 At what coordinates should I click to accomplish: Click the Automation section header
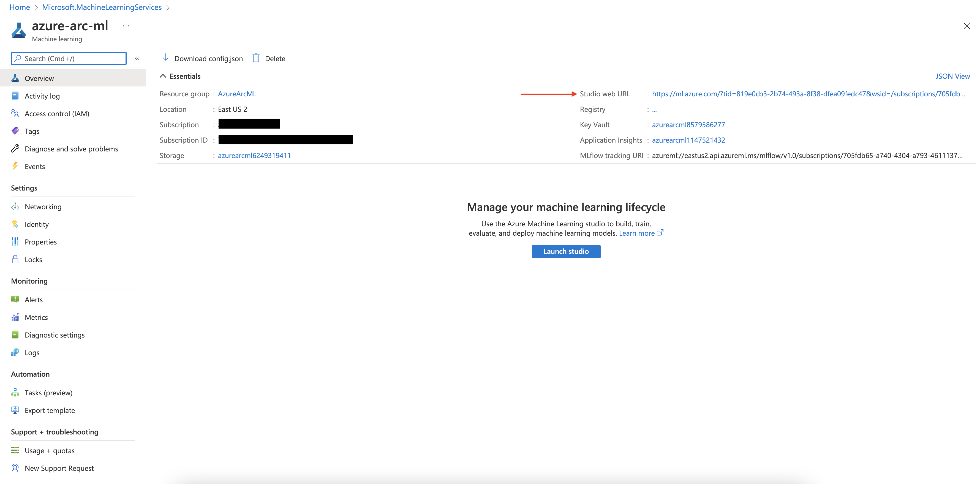click(31, 374)
